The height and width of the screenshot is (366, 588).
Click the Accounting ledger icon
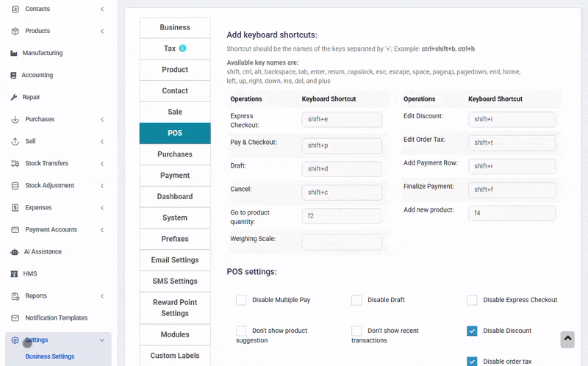13,76
